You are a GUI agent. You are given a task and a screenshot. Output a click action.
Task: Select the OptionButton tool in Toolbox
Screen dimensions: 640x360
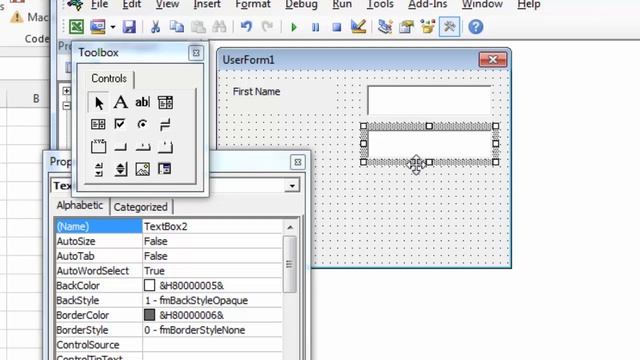click(x=142, y=124)
